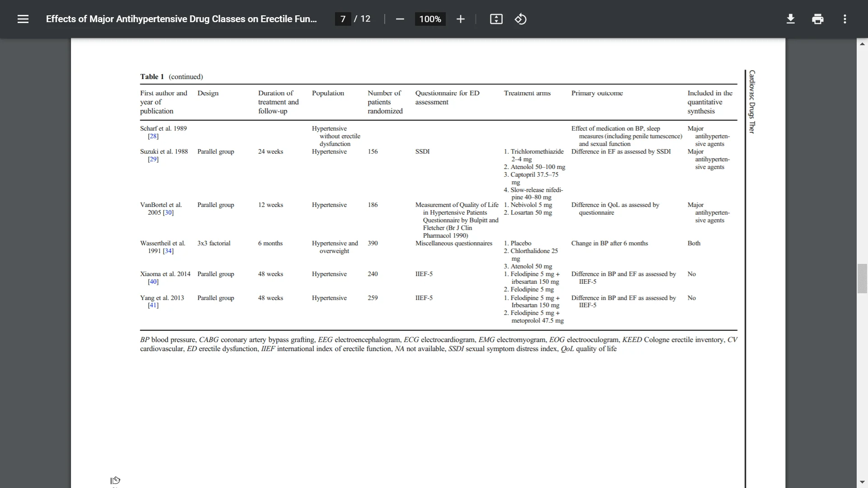Click 'Questionnaire for ED assessment' header
Screen dimensions: 868x488
[447, 98]
